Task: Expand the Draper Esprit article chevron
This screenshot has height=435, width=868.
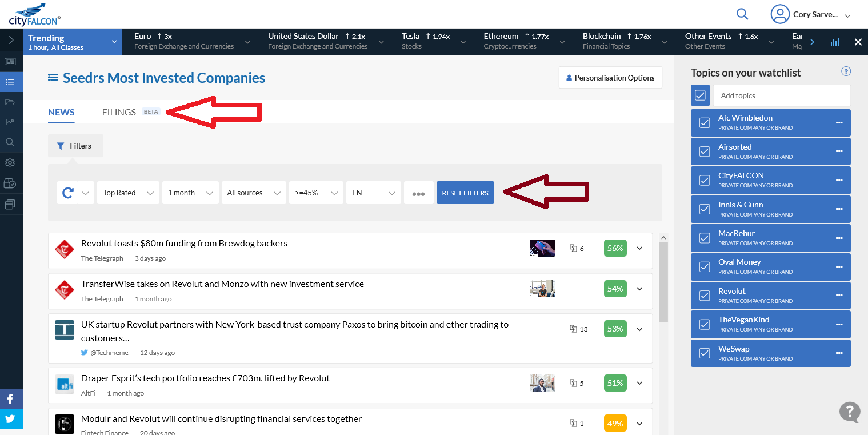Action: (x=639, y=383)
